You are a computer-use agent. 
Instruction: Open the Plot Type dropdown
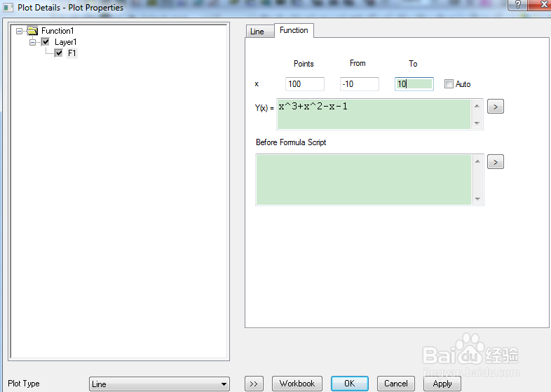click(159, 384)
